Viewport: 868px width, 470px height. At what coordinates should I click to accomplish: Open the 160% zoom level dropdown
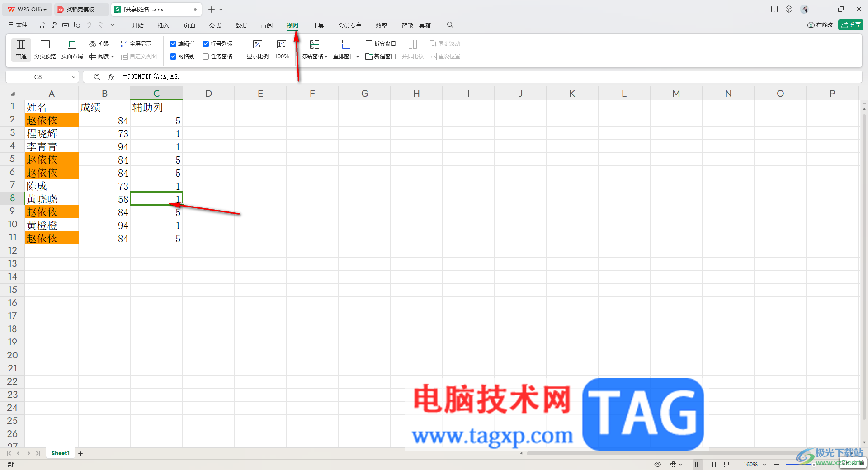pos(764,465)
